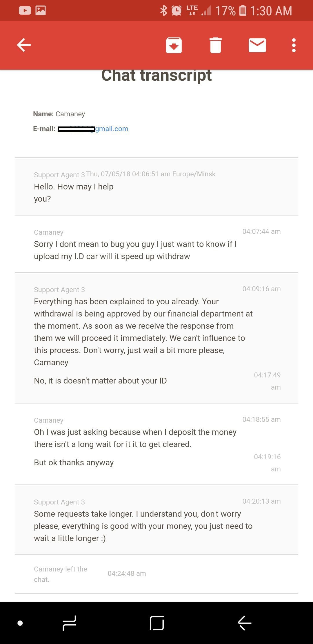Image resolution: width=313 pixels, height=644 pixels.
Task: Tap the battery 17% indicator
Action: (x=231, y=11)
